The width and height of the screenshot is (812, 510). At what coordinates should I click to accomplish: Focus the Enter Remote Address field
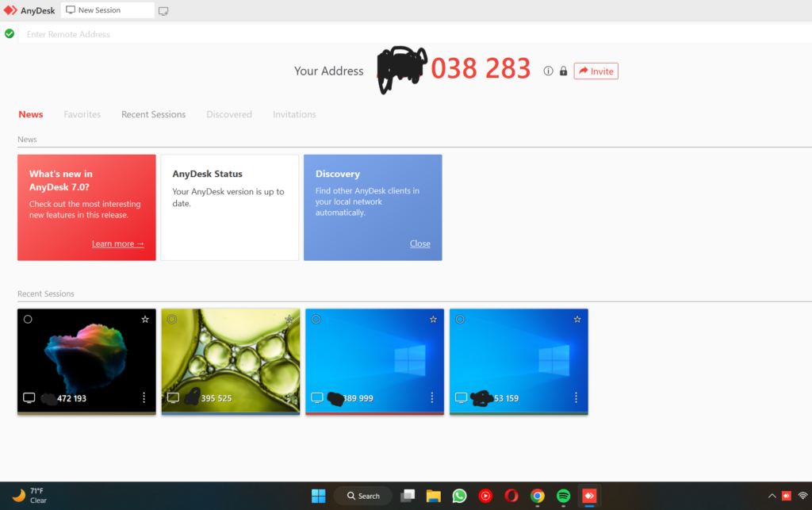click(414, 34)
